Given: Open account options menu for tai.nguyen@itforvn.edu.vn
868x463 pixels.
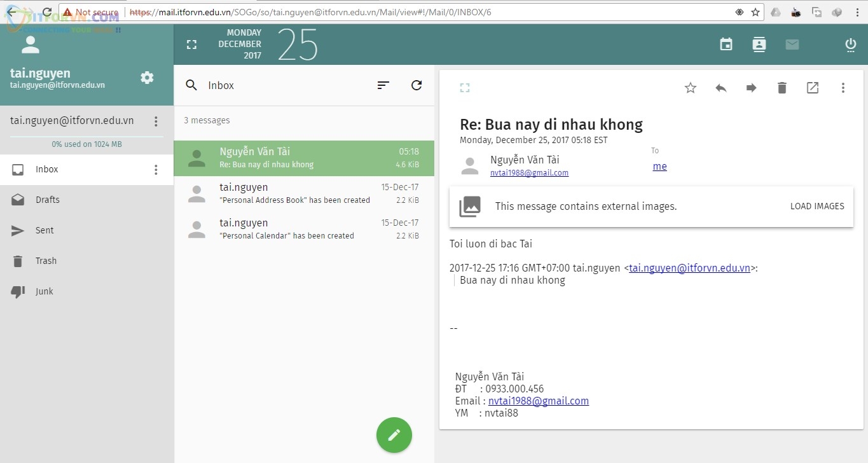Looking at the screenshot, I should click(156, 121).
